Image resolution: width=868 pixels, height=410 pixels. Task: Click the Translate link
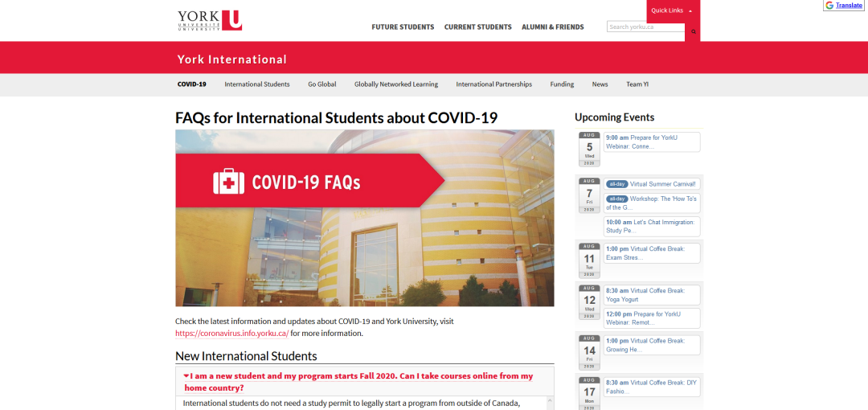tap(849, 6)
